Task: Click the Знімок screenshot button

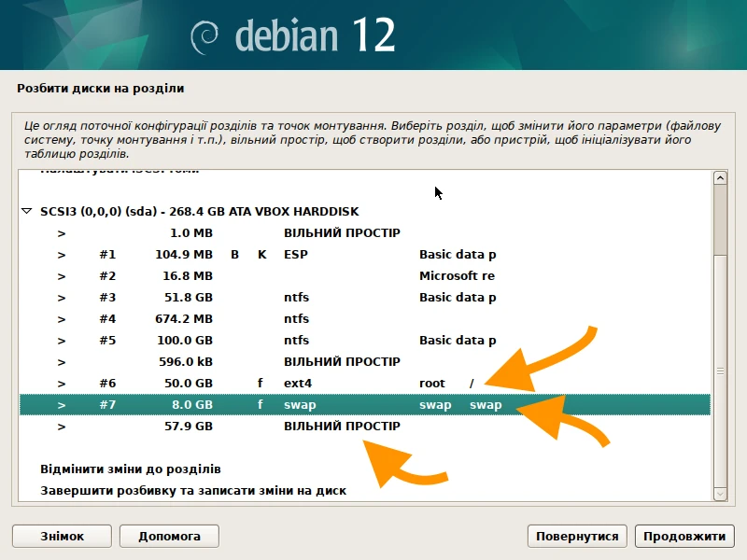Action: [x=62, y=536]
